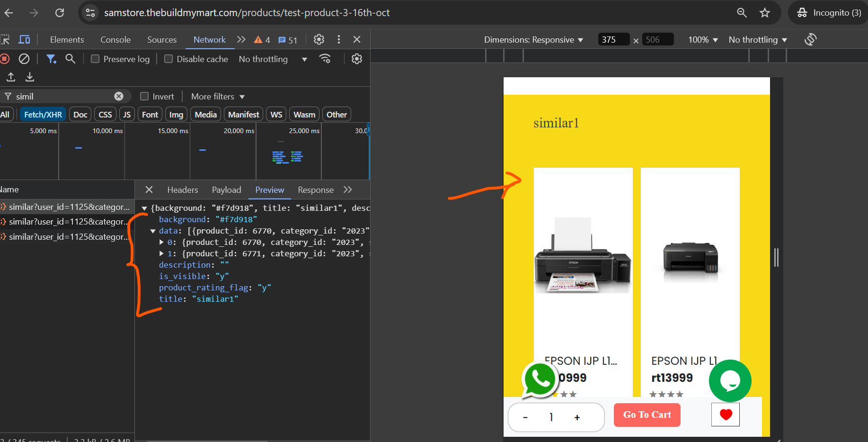Open the Payload tab of the request

click(x=227, y=190)
